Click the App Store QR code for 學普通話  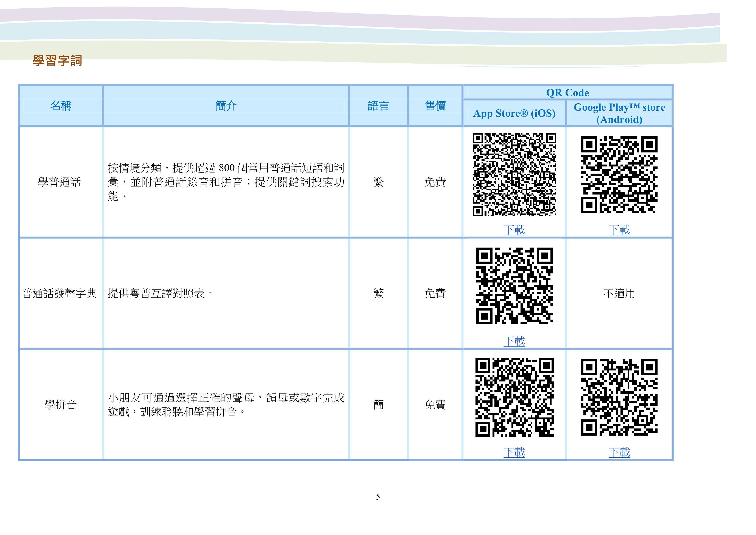(514, 174)
